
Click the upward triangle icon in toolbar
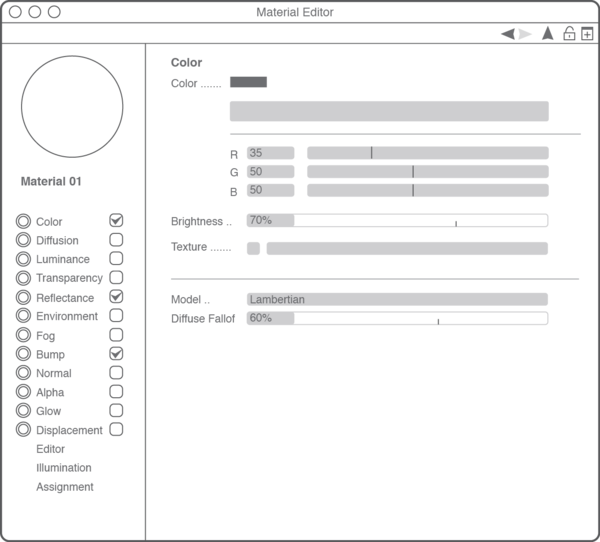tap(547, 33)
